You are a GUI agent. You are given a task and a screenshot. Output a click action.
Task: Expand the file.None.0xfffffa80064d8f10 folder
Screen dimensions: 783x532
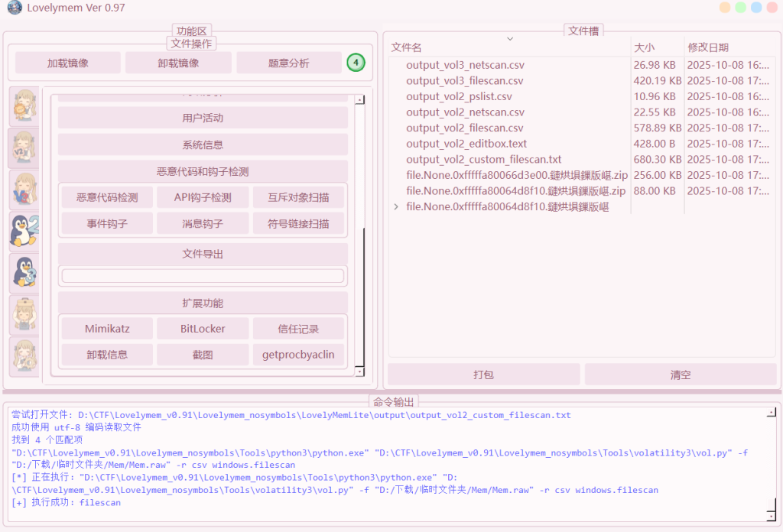(395, 206)
